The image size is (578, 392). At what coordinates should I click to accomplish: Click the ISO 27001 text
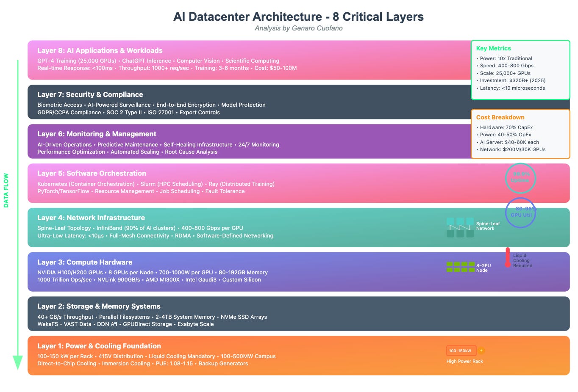(161, 112)
